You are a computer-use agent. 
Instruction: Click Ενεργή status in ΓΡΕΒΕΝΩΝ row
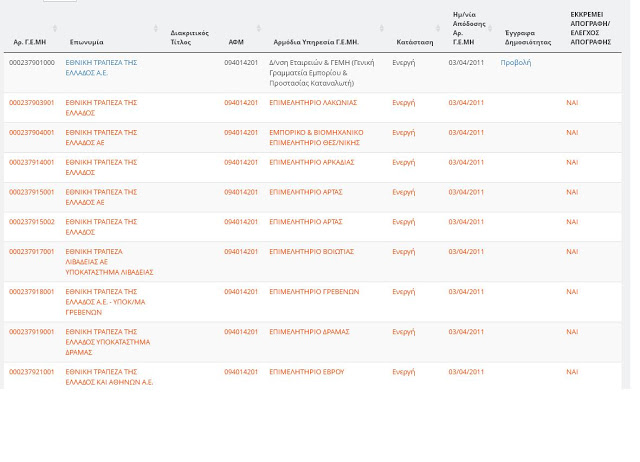[404, 291]
